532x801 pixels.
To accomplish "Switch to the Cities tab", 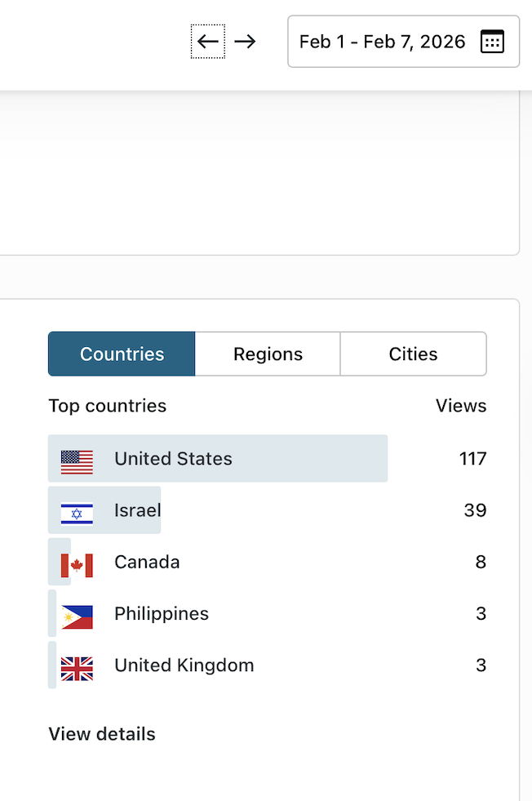I will point(413,354).
